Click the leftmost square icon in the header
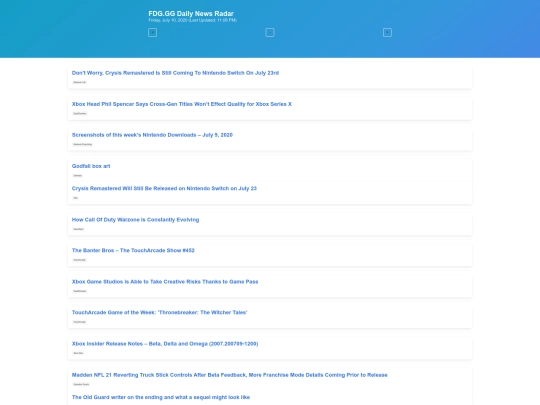 click(153, 32)
